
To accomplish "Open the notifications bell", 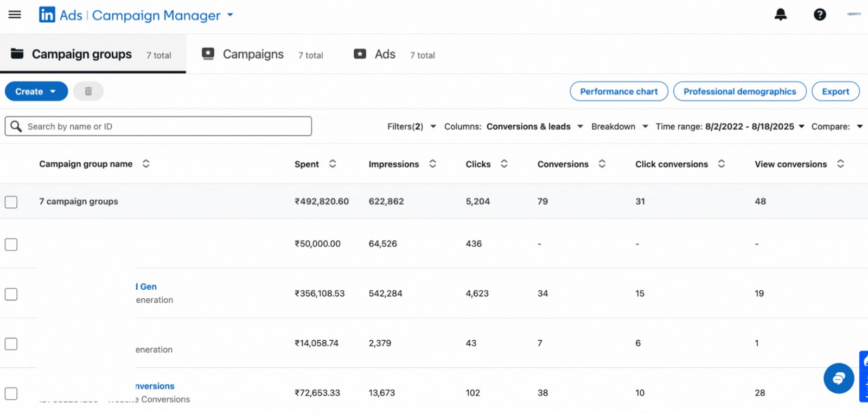I will [x=780, y=15].
